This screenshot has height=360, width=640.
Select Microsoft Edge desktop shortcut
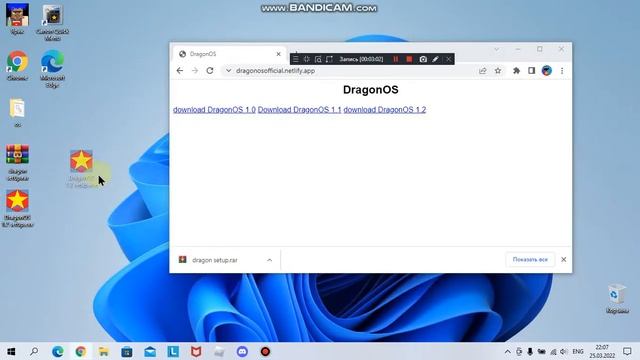52,69
